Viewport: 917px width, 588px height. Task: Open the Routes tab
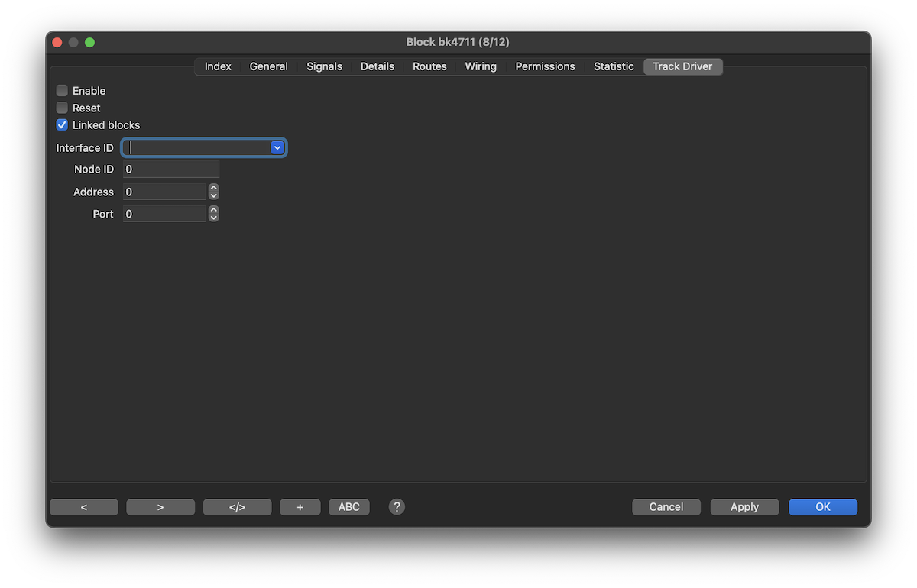[429, 66]
